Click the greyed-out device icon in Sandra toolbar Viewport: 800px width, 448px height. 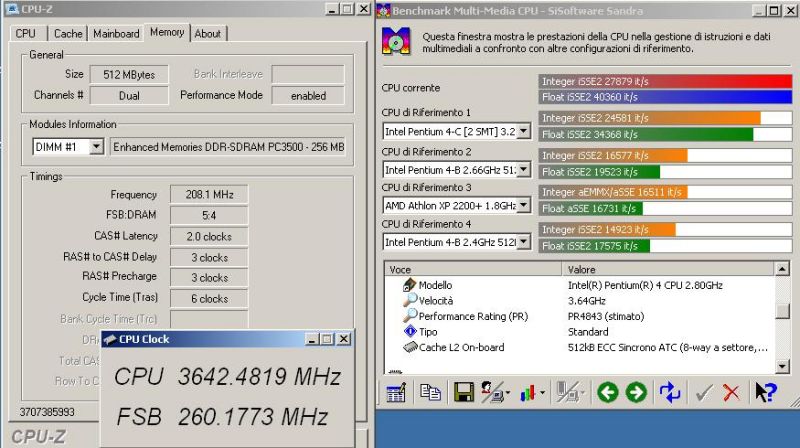click(x=566, y=392)
